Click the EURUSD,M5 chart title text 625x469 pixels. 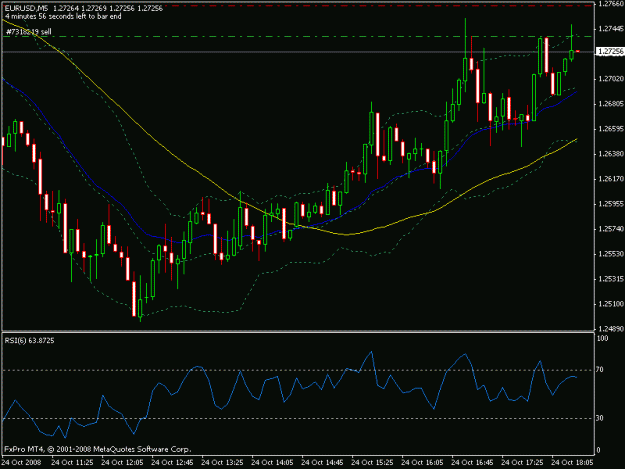(x=26, y=8)
